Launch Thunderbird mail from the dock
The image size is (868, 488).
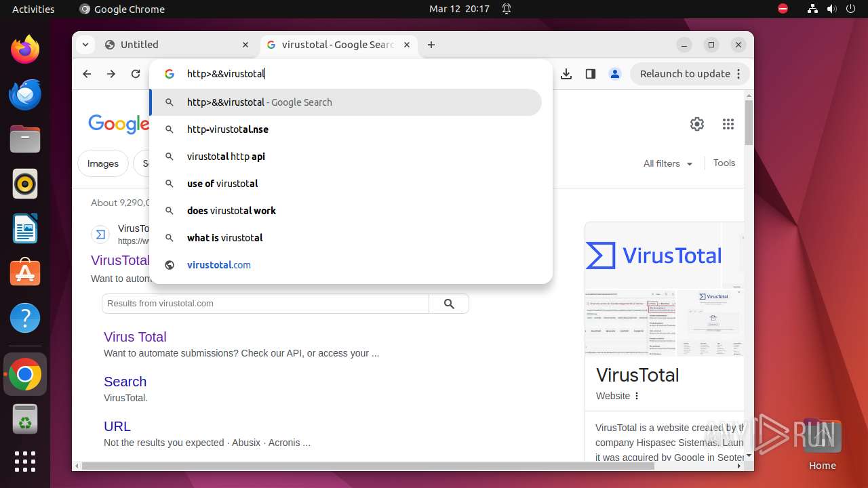(25, 94)
